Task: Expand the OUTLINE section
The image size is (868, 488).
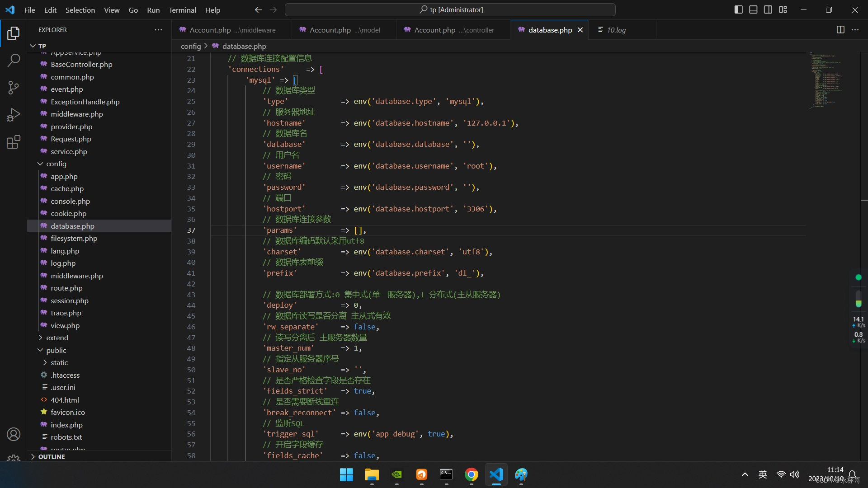Action: tap(33, 457)
